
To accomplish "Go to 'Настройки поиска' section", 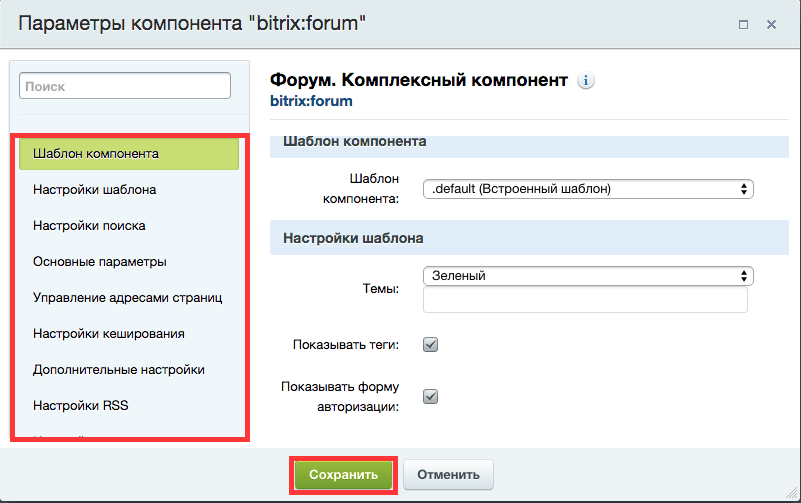I will [x=89, y=225].
